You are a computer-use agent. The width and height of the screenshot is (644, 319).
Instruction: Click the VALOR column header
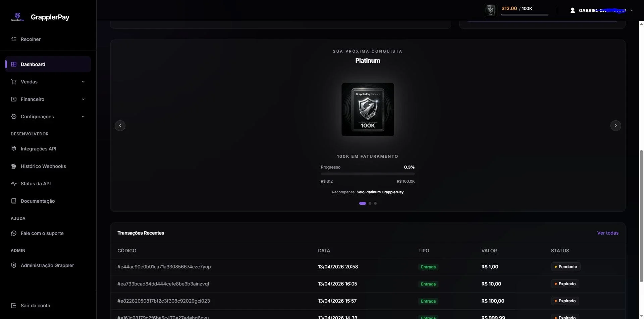coord(489,251)
